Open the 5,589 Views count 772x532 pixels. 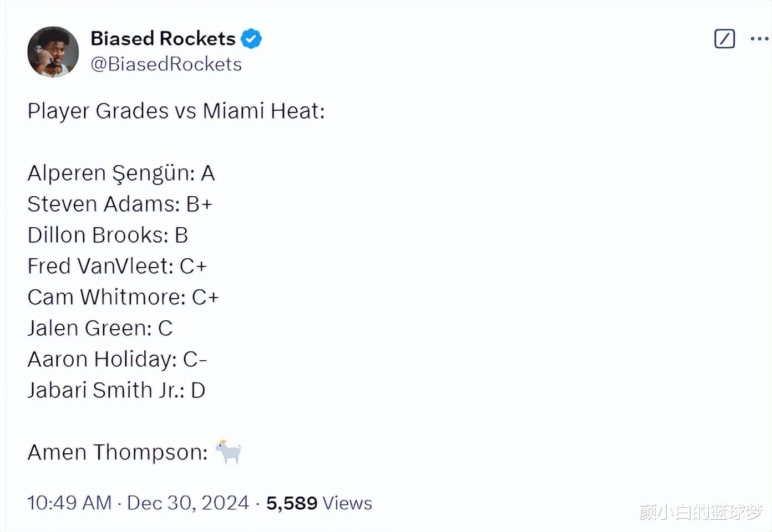tap(319, 503)
